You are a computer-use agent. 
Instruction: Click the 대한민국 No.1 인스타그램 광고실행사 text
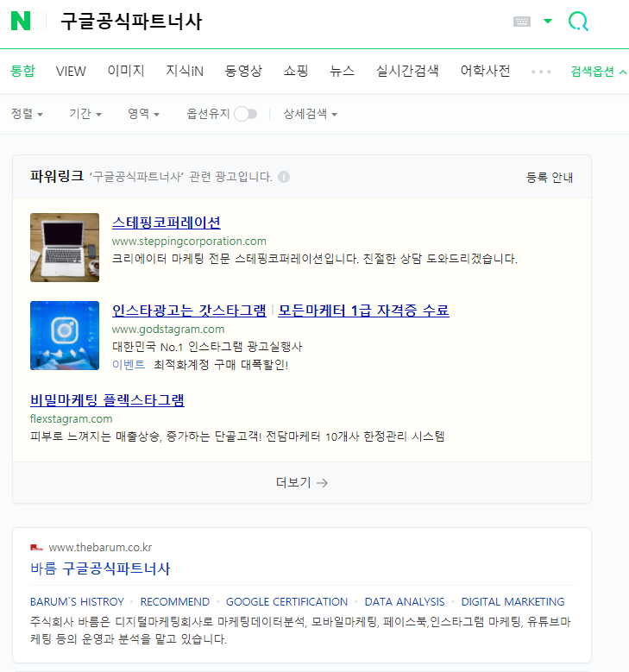(207, 346)
